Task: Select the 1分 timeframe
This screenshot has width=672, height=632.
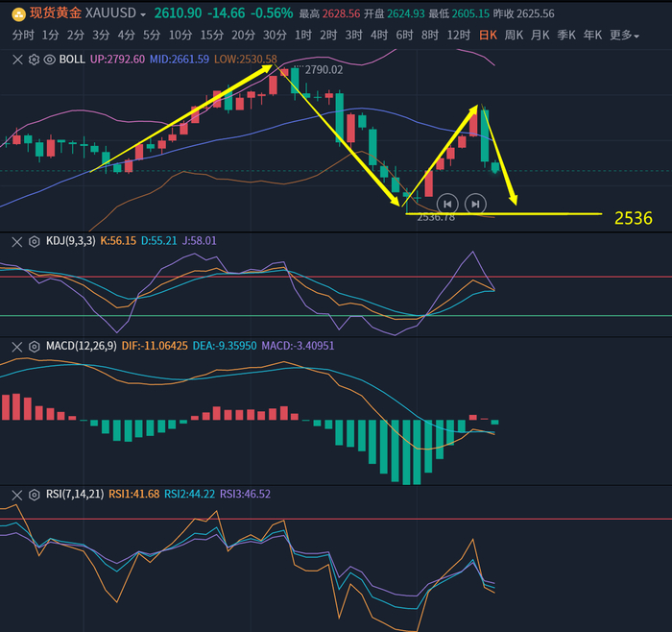Action: click(x=50, y=36)
